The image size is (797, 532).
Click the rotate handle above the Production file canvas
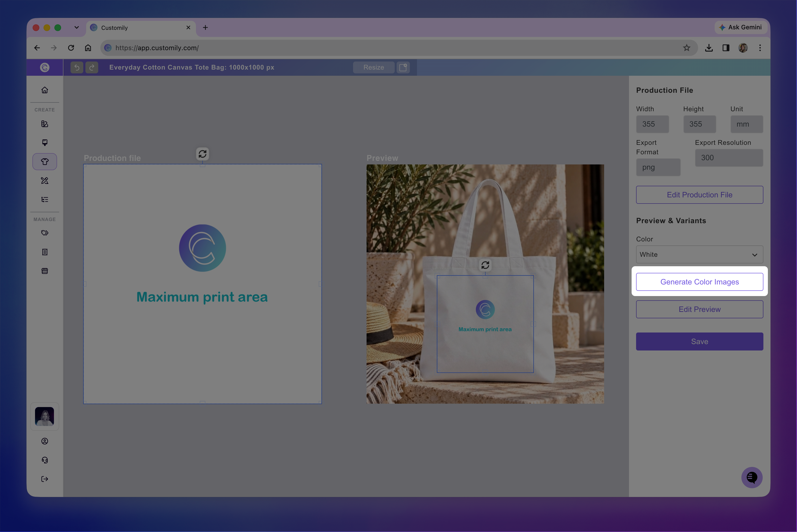(203, 154)
